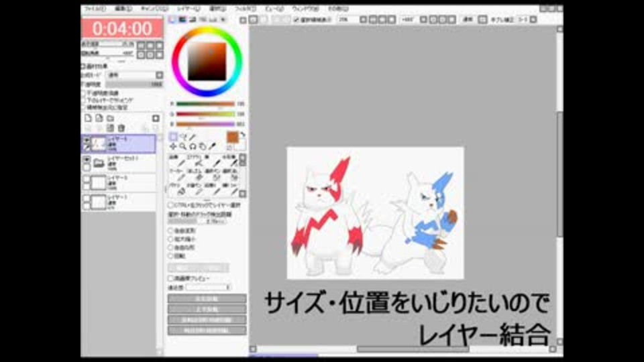Enable the high quality preview checkbox

171,278
